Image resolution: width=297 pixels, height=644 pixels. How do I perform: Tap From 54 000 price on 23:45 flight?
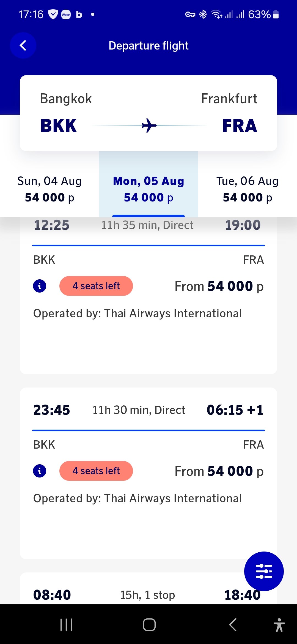click(219, 471)
